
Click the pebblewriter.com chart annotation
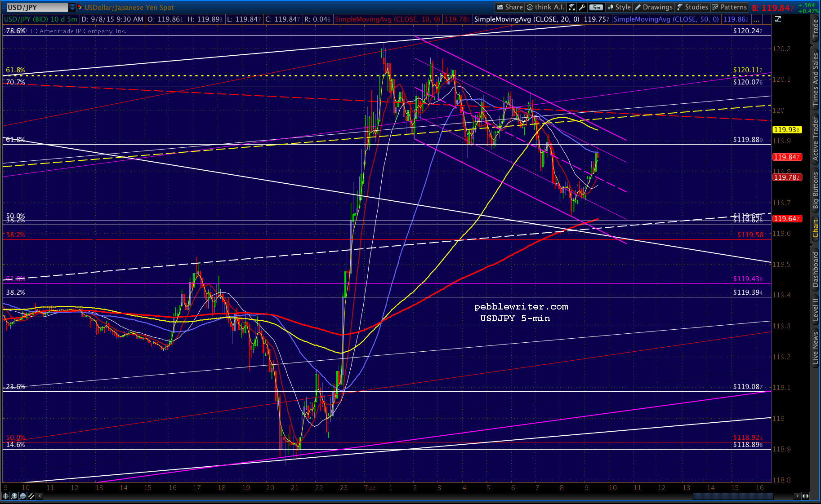(x=521, y=307)
